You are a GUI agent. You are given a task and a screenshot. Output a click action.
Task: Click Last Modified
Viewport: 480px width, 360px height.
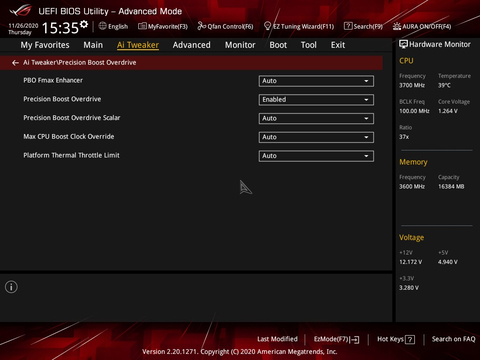[277, 339]
